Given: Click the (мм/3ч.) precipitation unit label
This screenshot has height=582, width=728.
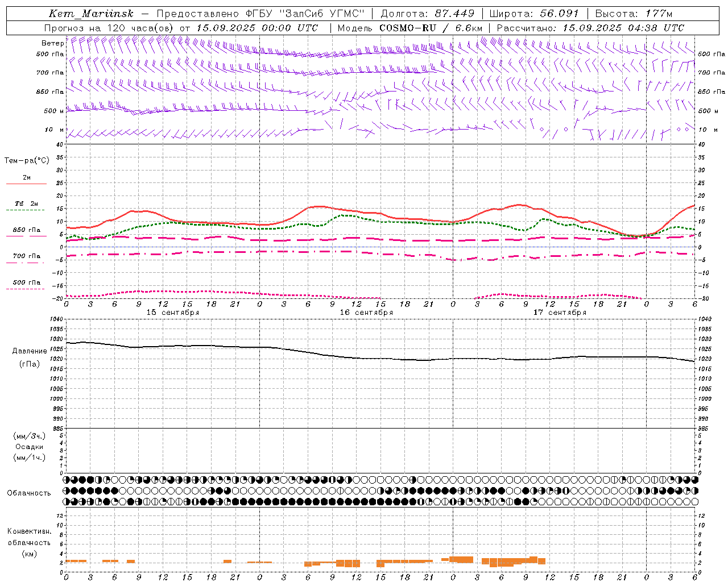Looking at the screenshot, I should [x=30, y=436].
